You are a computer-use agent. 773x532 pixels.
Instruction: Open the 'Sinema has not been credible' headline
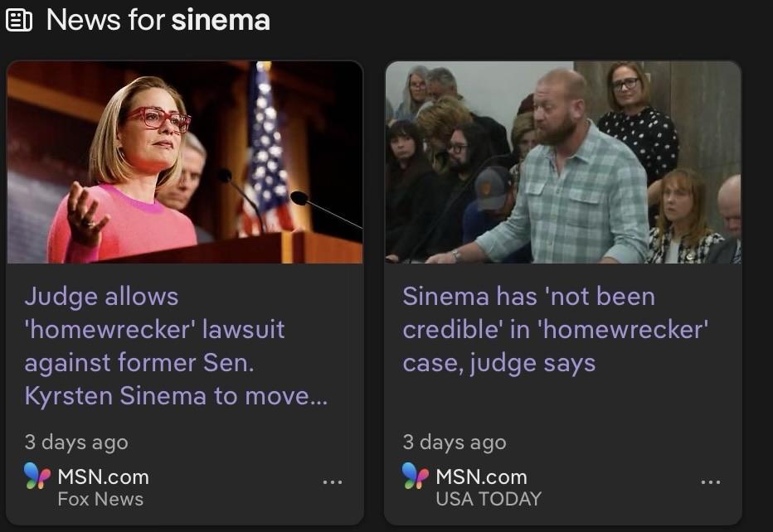(555, 329)
